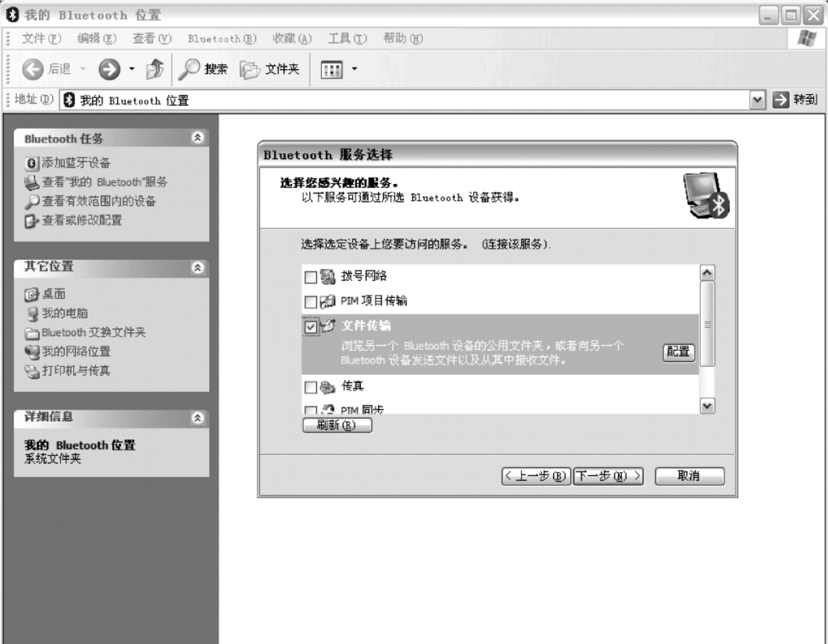Open the 收藏 menu
Screen dimensions: 828x644
pyautogui.click(x=292, y=39)
